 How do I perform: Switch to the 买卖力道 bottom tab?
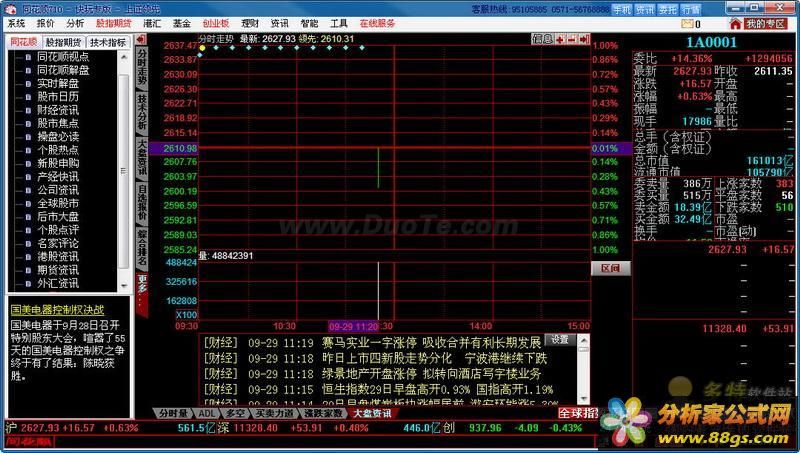click(274, 413)
